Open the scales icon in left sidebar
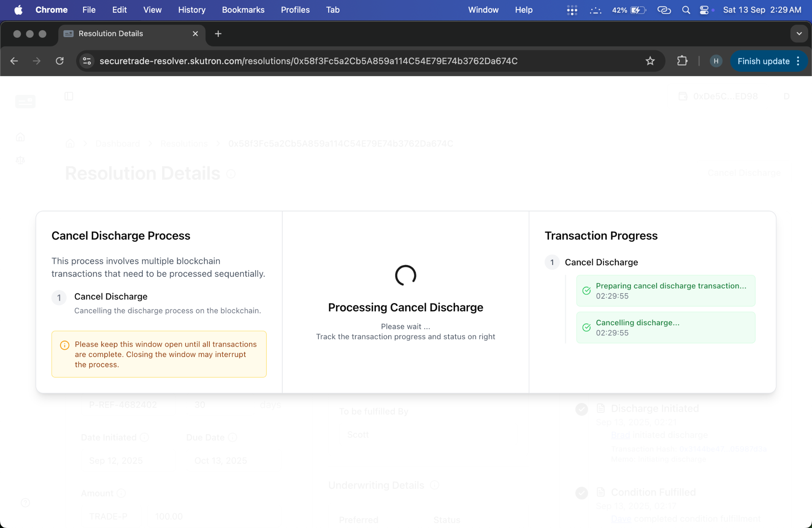This screenshot has width=812, height=528. pyautogui.click(x=21, y=160)
